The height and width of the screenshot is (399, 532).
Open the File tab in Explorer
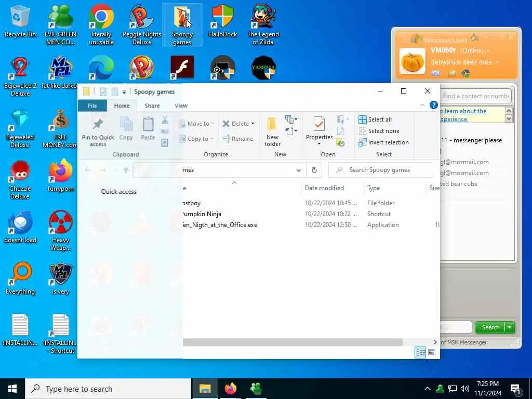92,105
